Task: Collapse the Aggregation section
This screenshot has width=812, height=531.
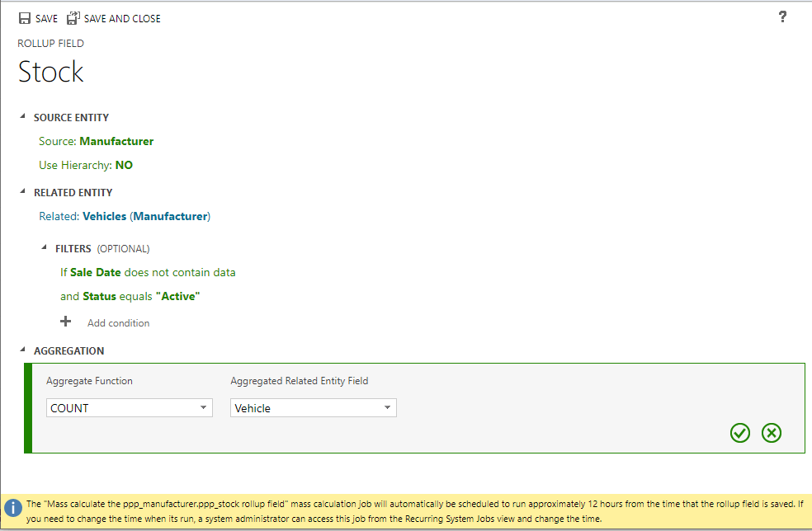Action: (23, 350)
